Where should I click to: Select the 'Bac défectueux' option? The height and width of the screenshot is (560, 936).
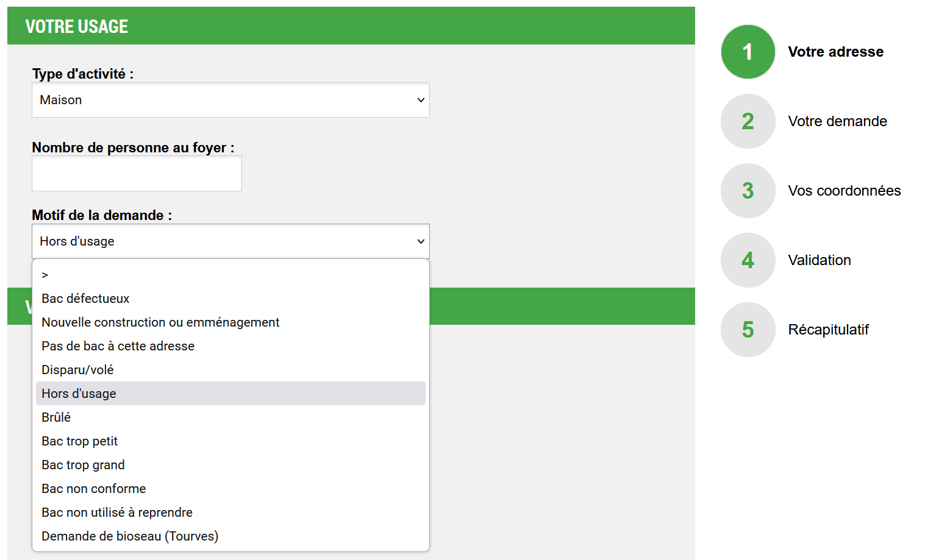[85, 299]
